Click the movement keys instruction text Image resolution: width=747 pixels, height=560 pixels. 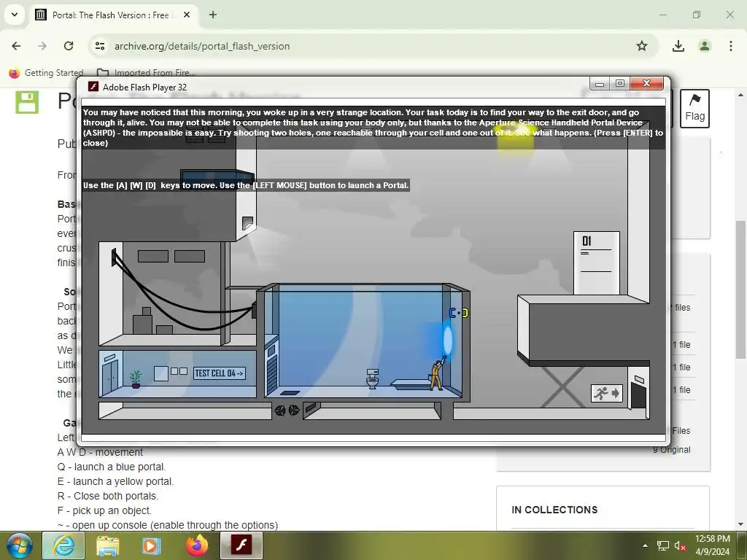(246, 185)
